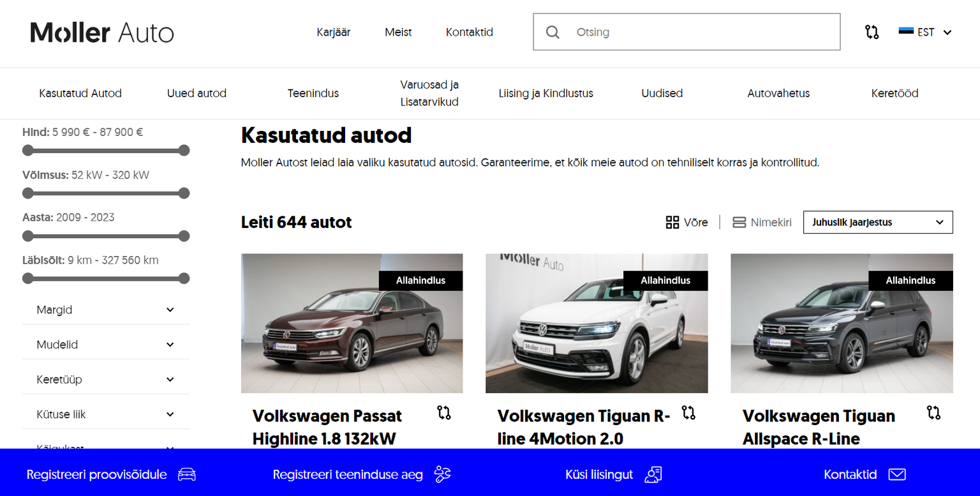Open the Volkswagen Tiguan Allspace R-Line thumbnail
980x496 pixels.
tap(842, 323)
